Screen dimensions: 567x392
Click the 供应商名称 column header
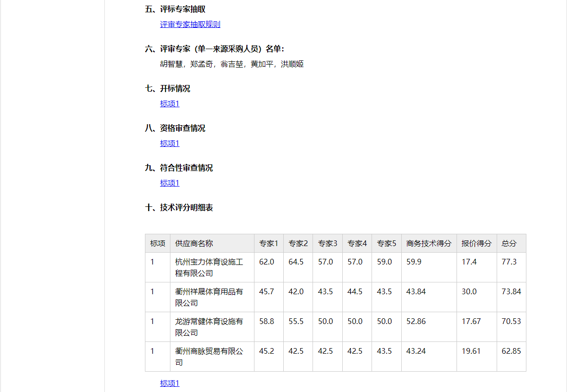pos(194,244)
